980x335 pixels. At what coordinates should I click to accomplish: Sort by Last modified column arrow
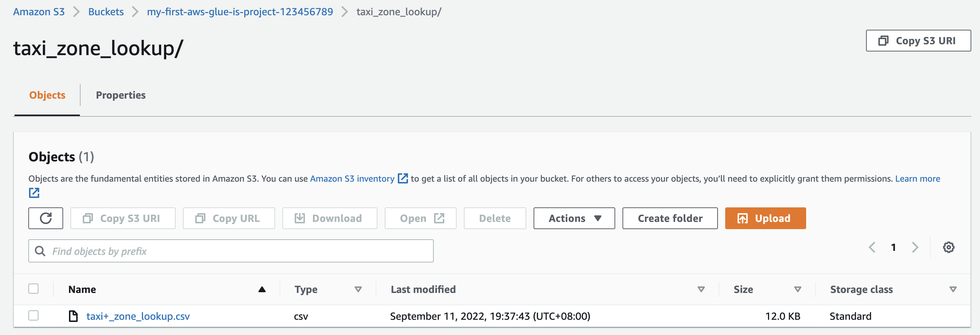pos(701,289)
